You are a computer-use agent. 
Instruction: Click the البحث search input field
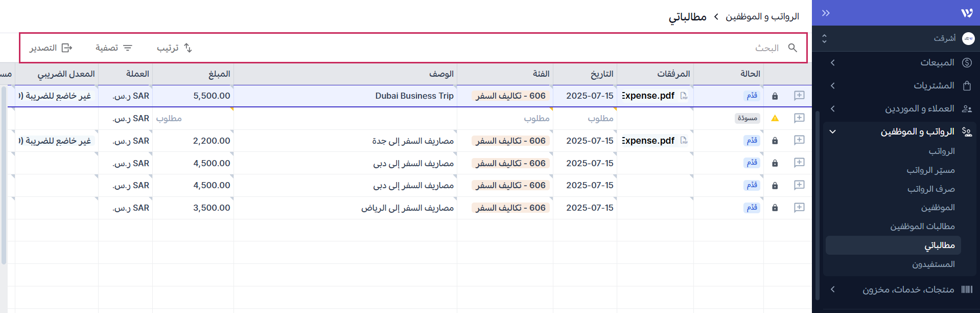715,48
